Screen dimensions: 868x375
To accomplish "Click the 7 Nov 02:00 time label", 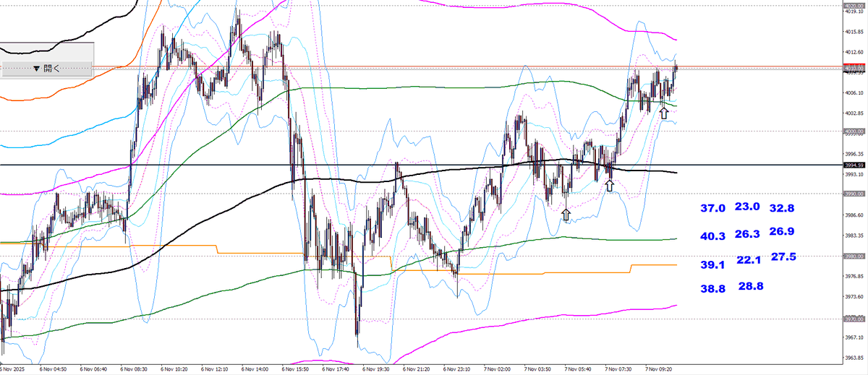I will click(x=498, y=368).
